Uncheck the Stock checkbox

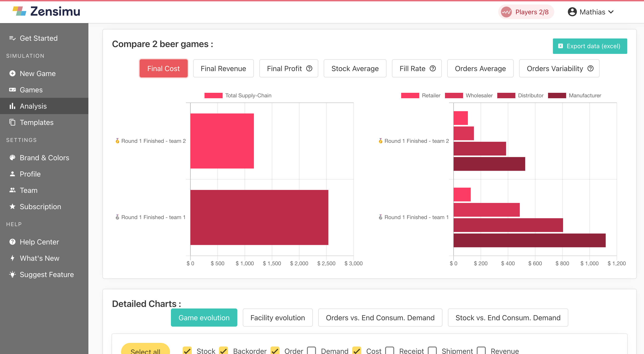187,351
